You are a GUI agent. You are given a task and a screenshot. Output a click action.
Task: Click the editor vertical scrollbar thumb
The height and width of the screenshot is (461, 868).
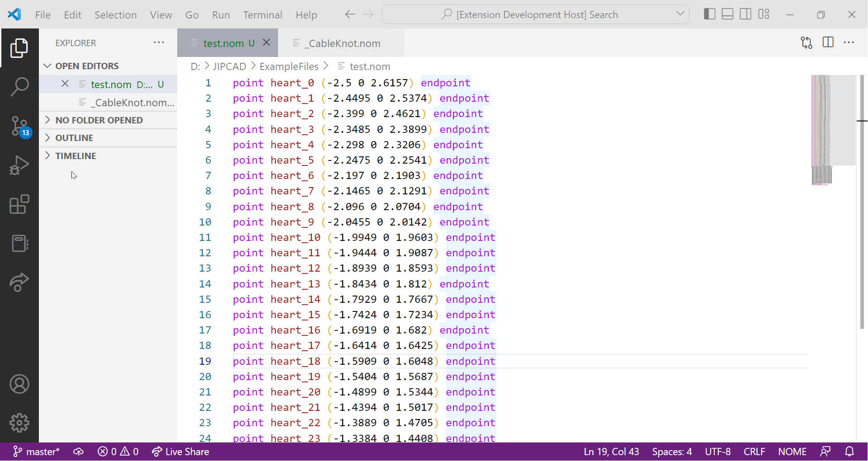click(862, 202)
